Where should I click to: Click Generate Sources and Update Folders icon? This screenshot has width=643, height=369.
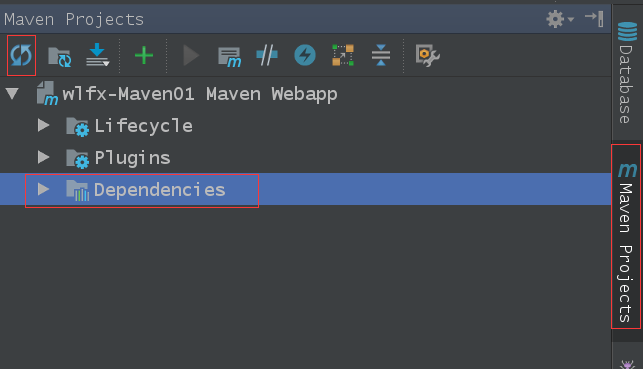tap(59, 57)
